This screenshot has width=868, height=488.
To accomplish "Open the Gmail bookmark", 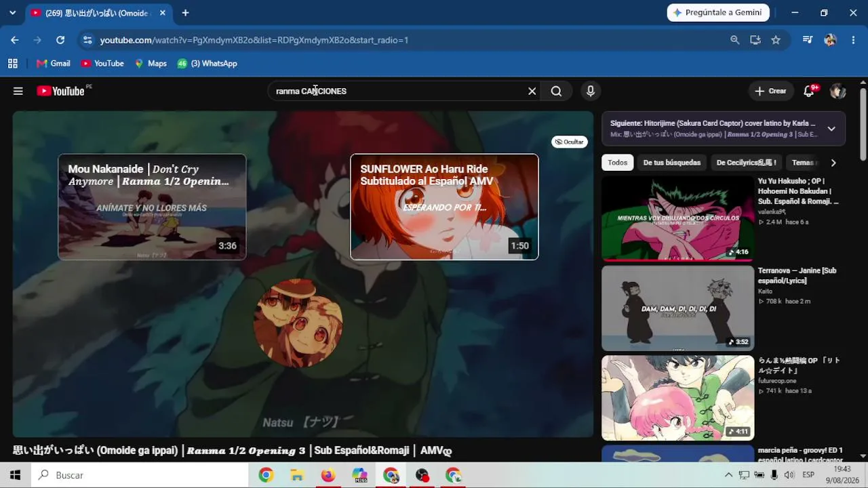I will click(x=53, y=64).
